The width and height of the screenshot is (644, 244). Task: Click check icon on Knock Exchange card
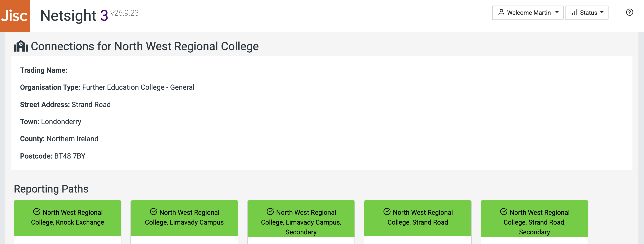37,212
